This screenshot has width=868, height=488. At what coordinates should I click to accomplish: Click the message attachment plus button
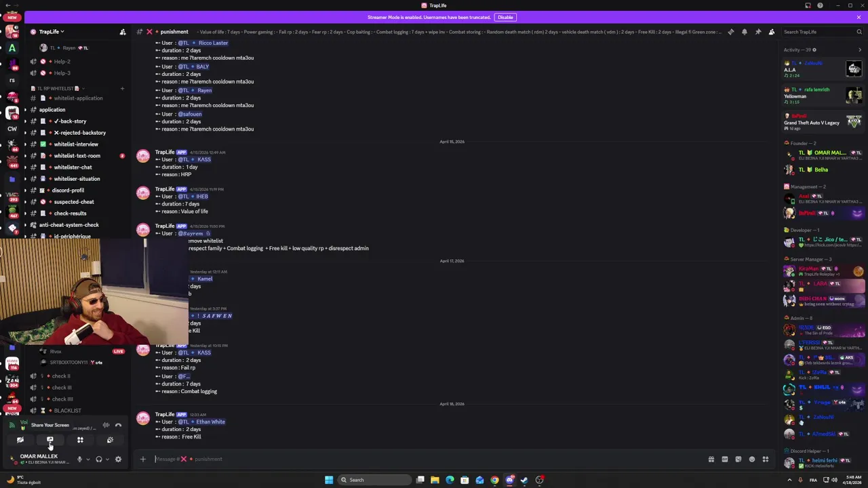click(x=143, y=460)
